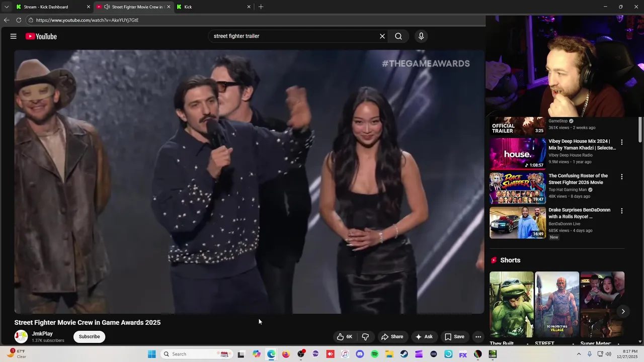Show next Shorts with right arrow
This screenshot has height=362, width=644.
pyautogui.click(x=623, y=312)
